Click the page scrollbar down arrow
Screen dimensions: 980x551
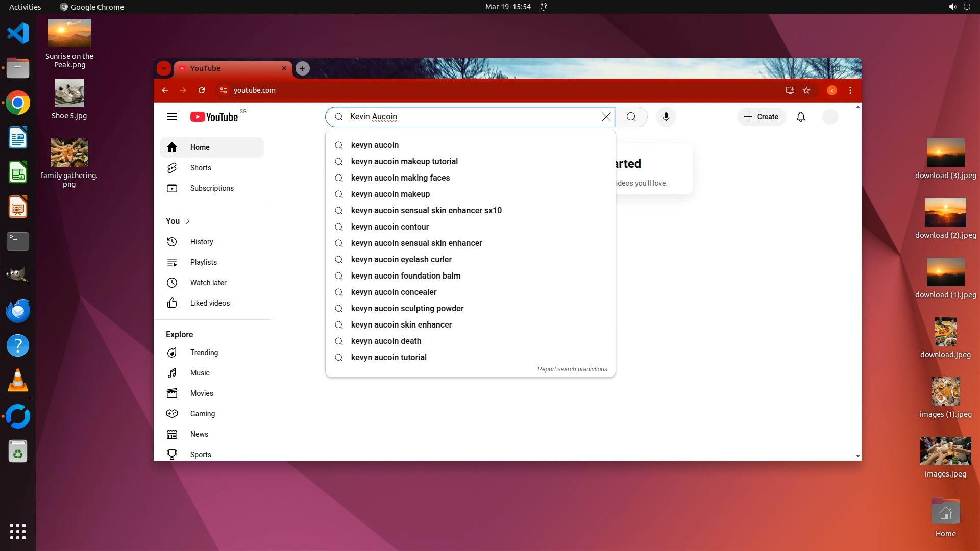click(857, 456)
